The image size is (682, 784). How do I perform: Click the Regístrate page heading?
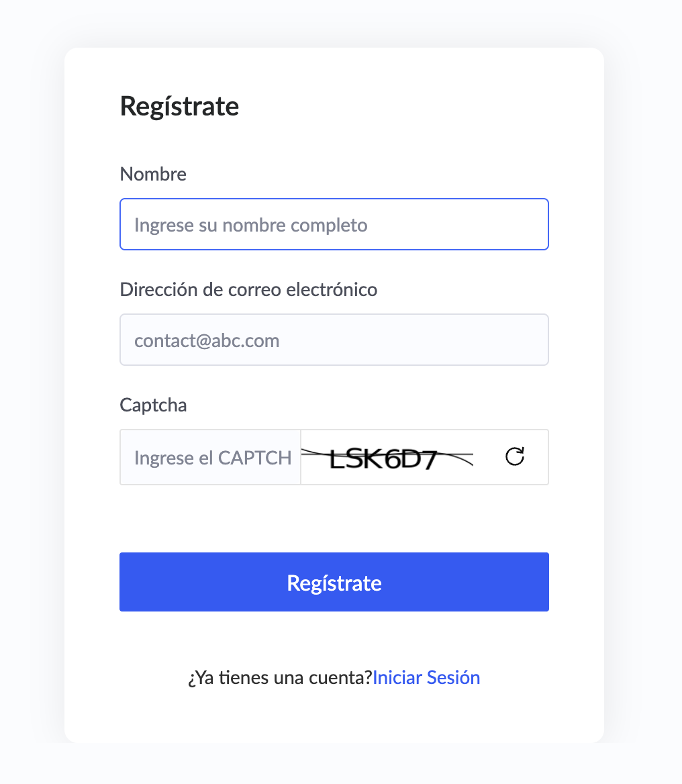pos(179,107)
